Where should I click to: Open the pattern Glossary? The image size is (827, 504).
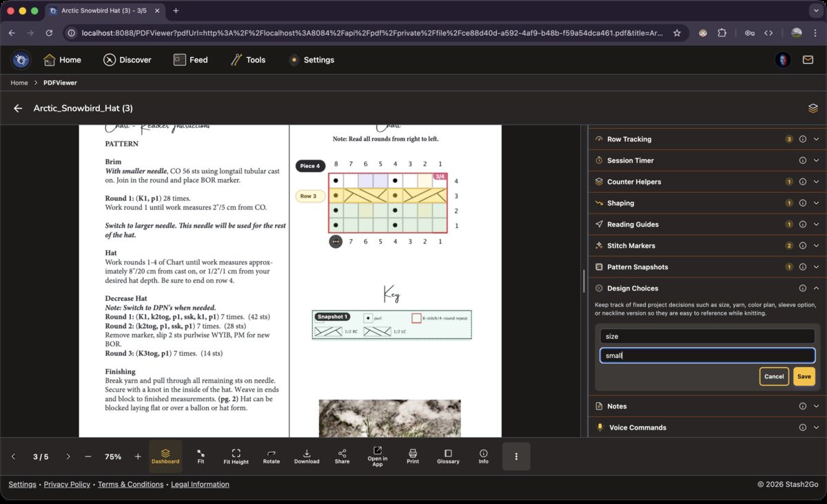pyautogui.click(x=448, y=455)
